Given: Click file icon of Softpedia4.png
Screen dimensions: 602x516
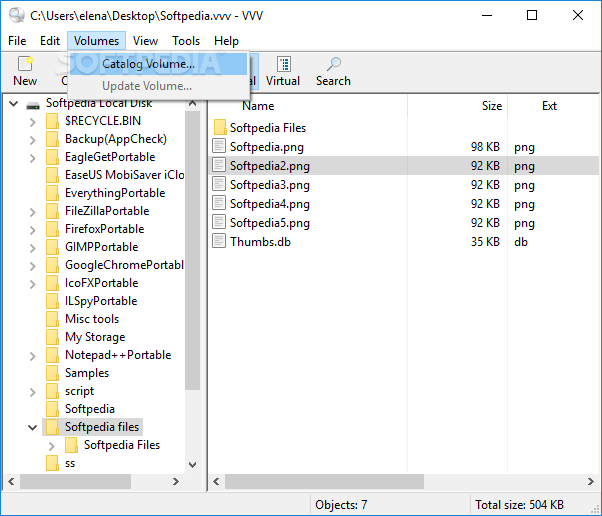Looking at the screenshot, I should (x=219, y=203).
